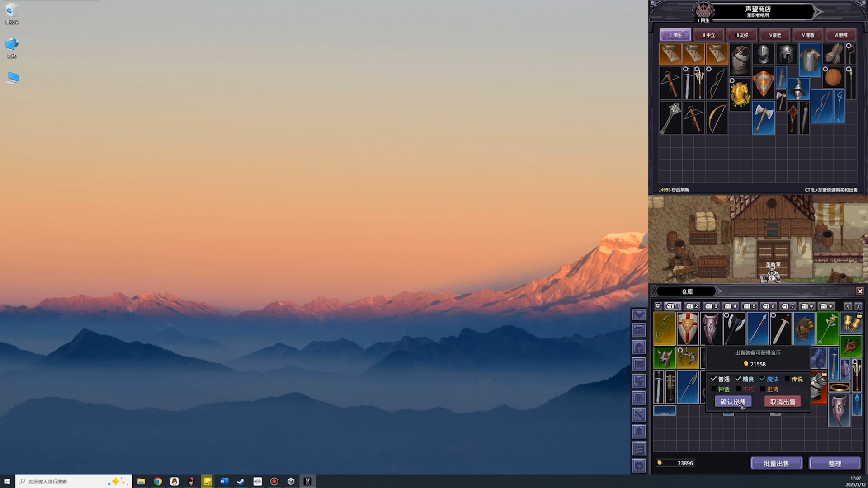This screenshot has height=488, width=868.
Task: Enable the 传说 quality checkbox
Action: click(x=787, y=379)
